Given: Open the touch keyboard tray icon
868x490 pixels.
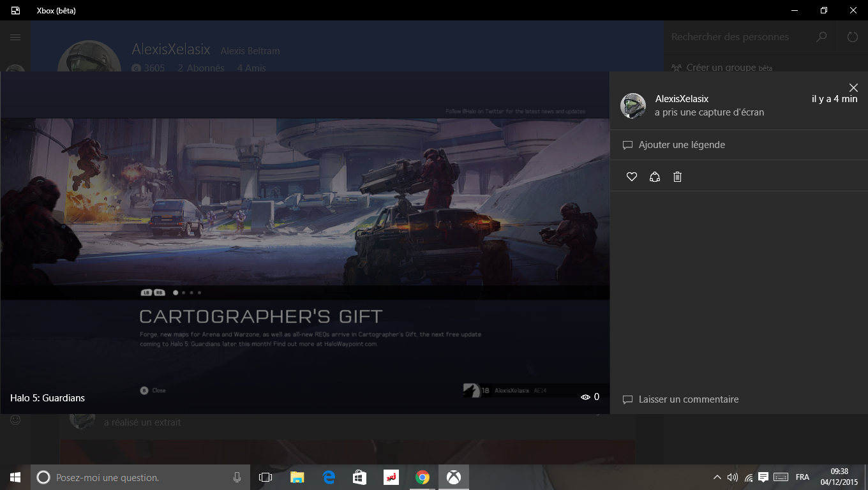Looking at the screenshot, I should pyautogui.click(x=780, y=477).
